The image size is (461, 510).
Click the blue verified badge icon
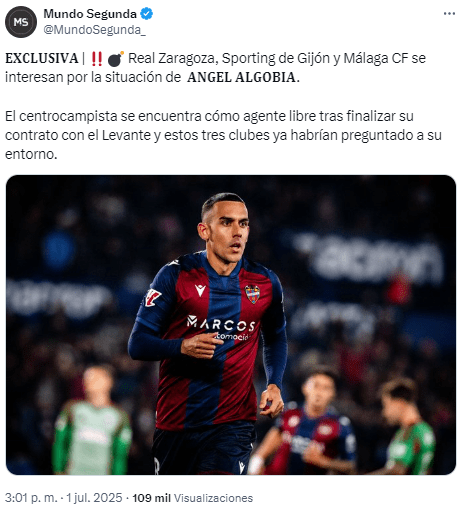pyautogui.click(x=146, y=14)
